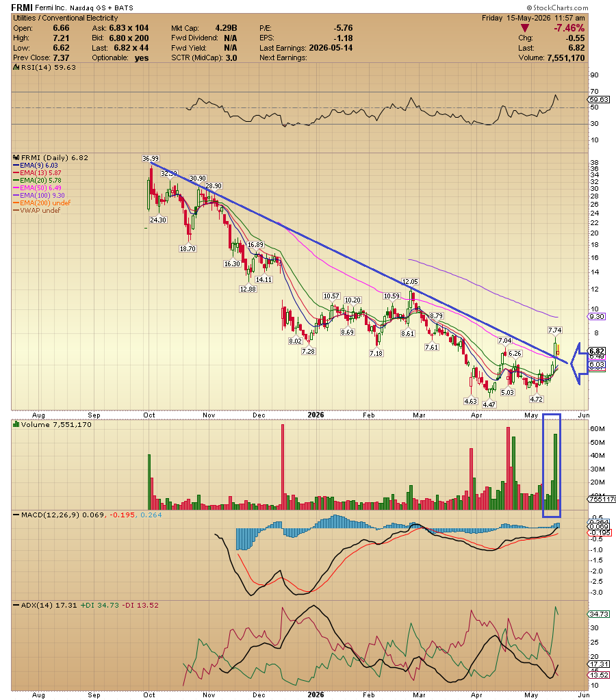Click the 7.74 recent high label
This screenshot has height=700, width=616.
tap(555, 330)
